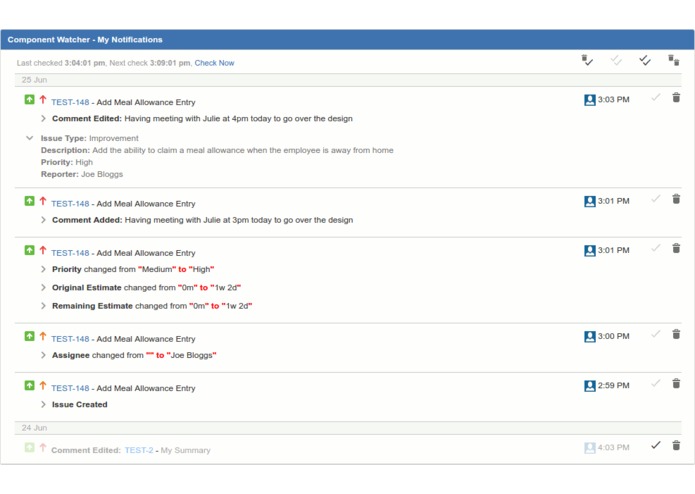
Task: Open TEST-148 link in 3:03 PM entry
Action: (70, 102)
